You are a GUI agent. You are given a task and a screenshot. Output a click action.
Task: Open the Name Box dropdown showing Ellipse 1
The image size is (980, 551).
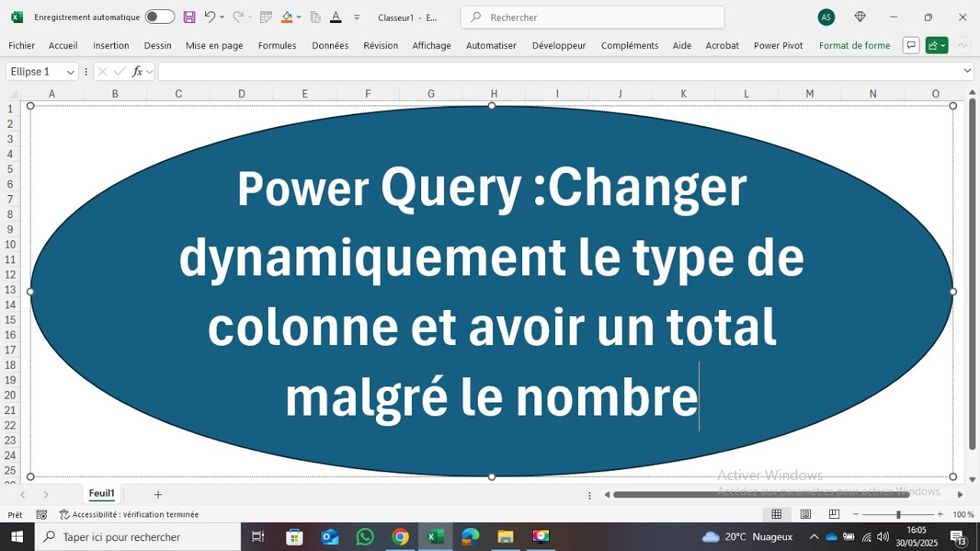pos(70,72)
